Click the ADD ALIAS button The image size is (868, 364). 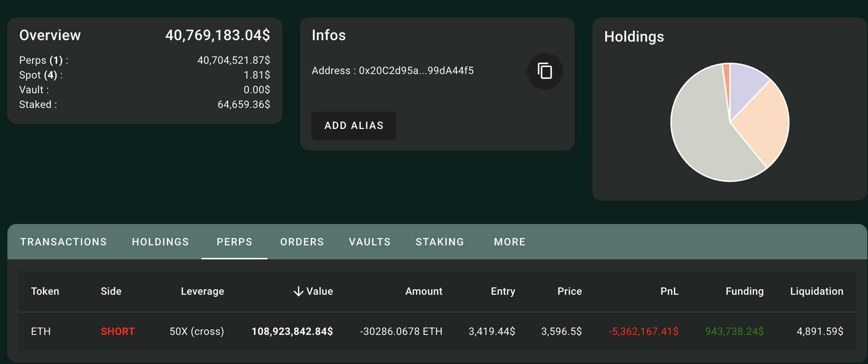[354, 125]
